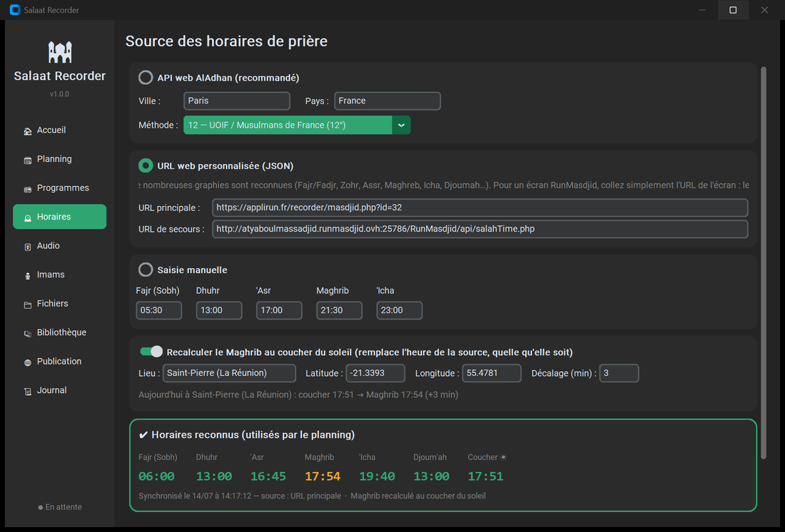This screenshot has width=785, height=532.
Task: Click the Planning calendar icon
Action: pyautogui.click(x=28, y=160)
